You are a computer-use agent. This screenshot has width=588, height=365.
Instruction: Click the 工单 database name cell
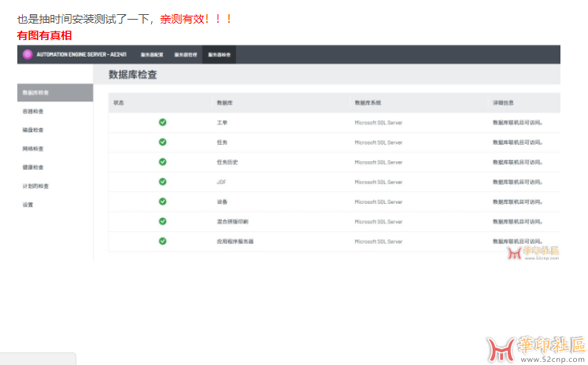click(x=222, y=123)
